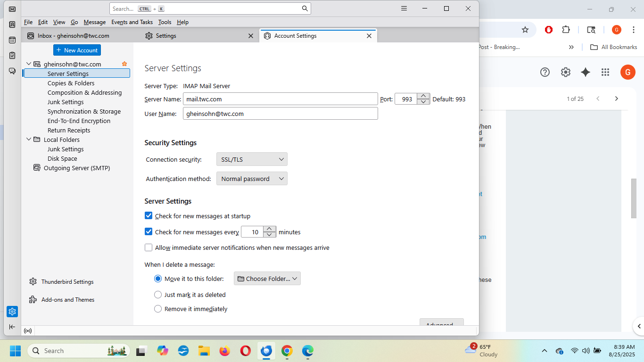Screen dimensions: 644x362
Task: Open the Mail space in Thunderbird sidebar
Action: (12, 9)
